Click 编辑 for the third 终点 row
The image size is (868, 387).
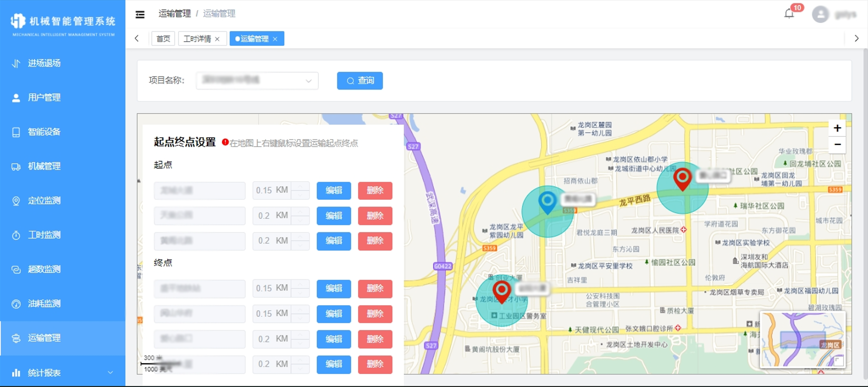pyautogui.click(x=334, y=339)
